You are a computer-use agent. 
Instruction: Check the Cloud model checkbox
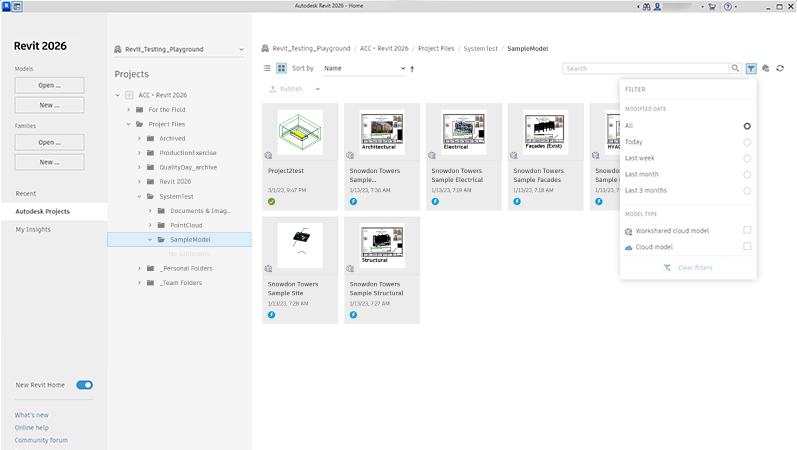[747, 247]
